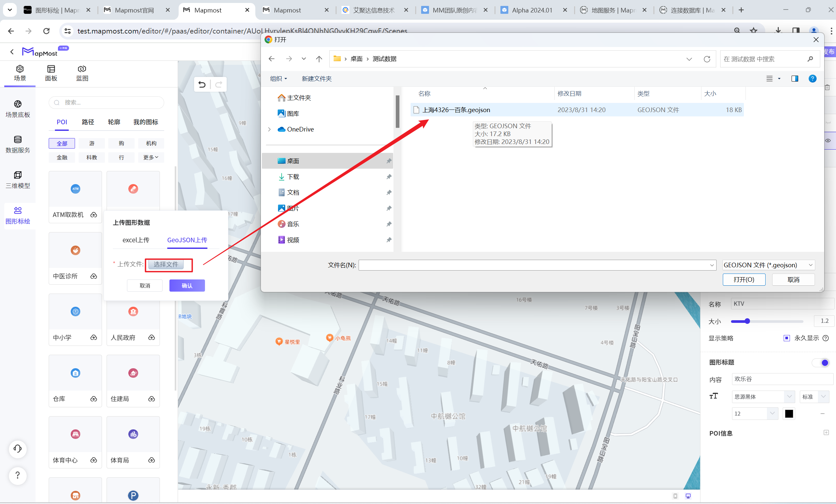This screenshot has width=836, height=504.
Task: Click the POI search field
Action: pyautogui.click(x=107, y=102)
